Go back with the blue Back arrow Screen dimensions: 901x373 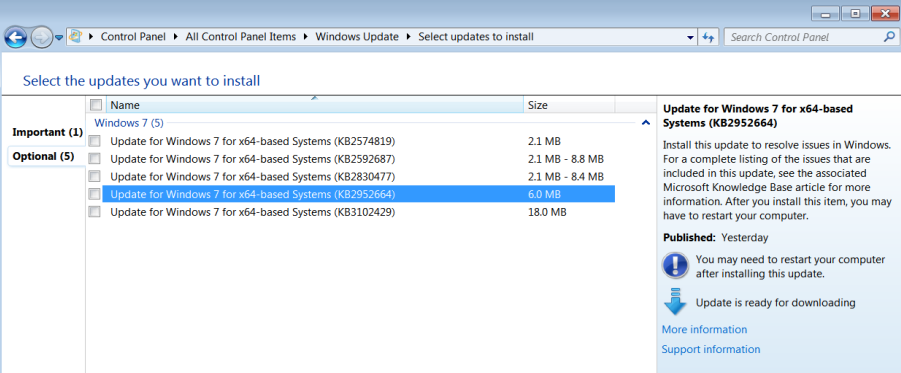click(16, 38)
